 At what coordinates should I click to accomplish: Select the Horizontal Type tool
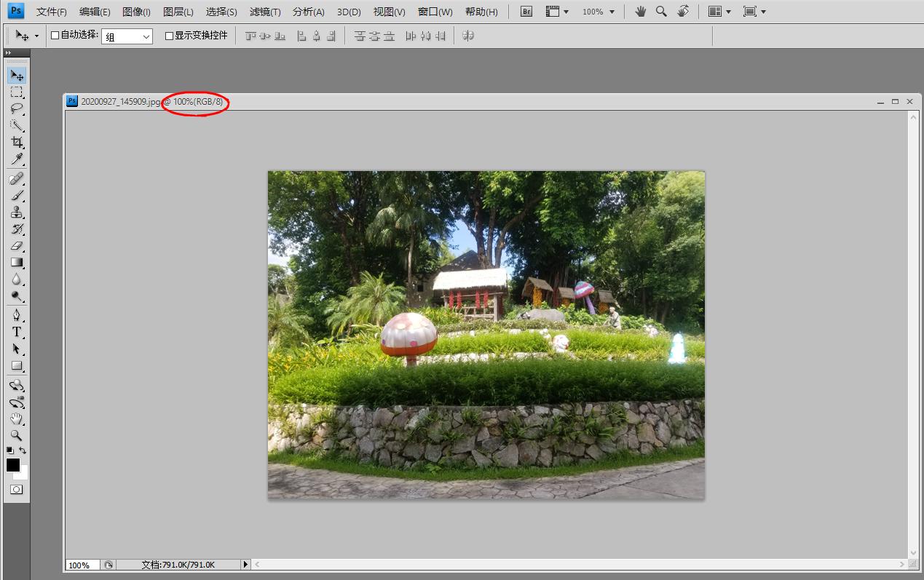17,333
